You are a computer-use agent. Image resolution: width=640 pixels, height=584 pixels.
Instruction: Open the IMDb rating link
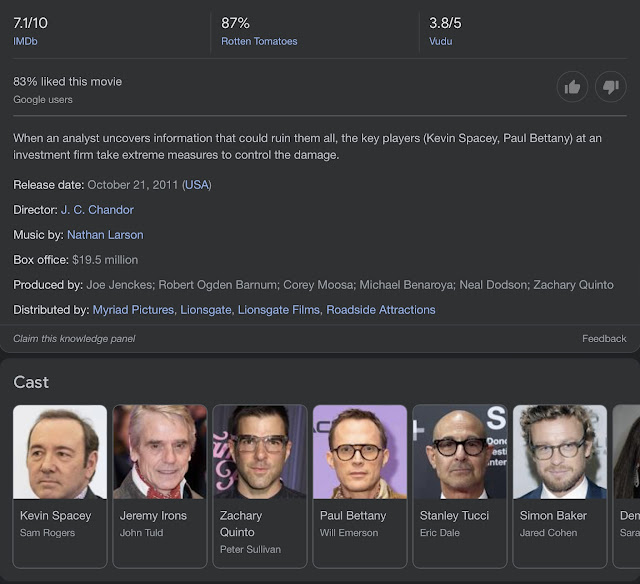point(25,41)
